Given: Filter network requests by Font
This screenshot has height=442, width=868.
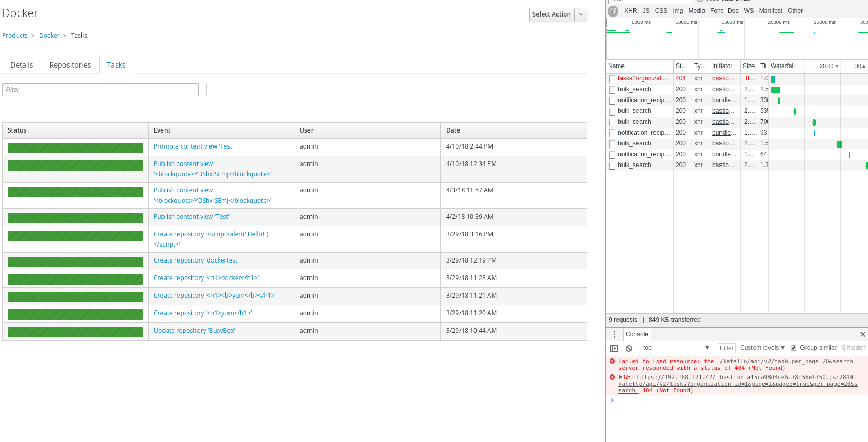Looking at the screenshot, I should (x=716, y=11).
